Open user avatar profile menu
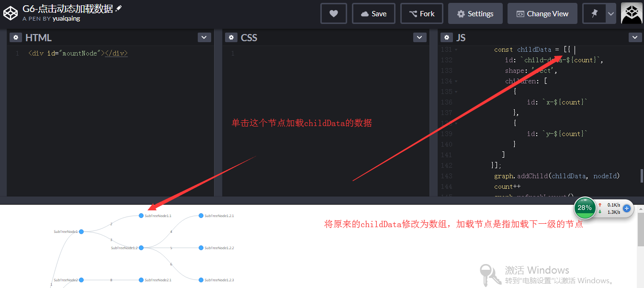Image resolution: width=644 pixels, height=288 pixels. 632,13
